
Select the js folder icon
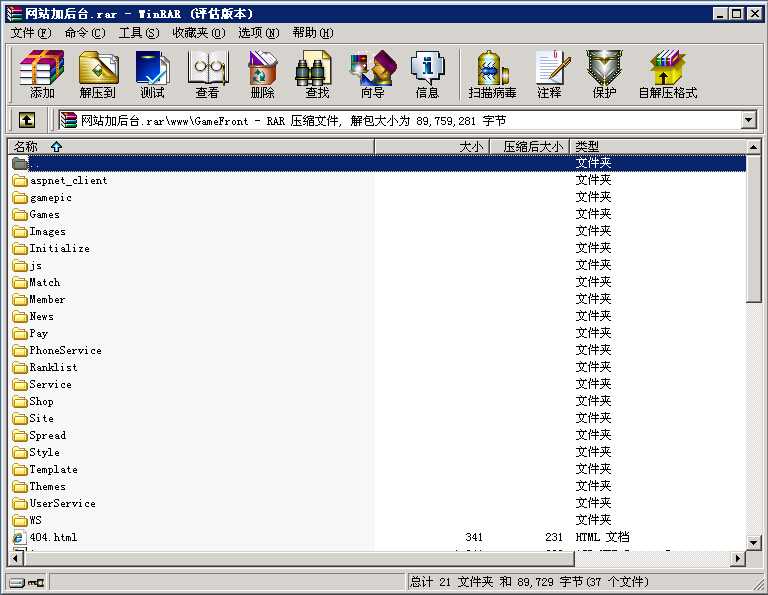pyautogui.click(x=20, y=266)
